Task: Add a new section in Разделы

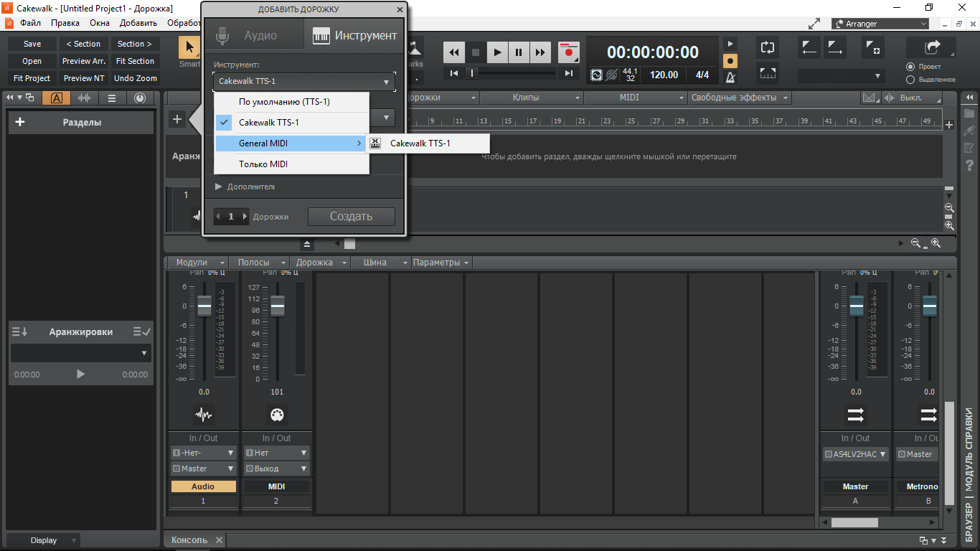Action: pyautogui.click(x=20, y=122)
